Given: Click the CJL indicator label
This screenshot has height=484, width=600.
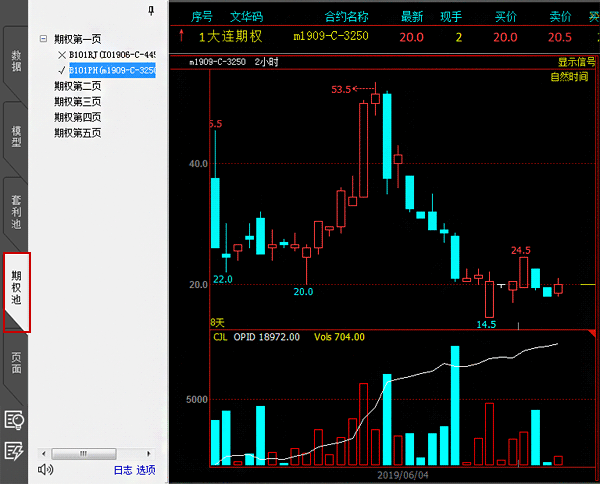Looking at the screenshot, I should click(x=220, y=337).
